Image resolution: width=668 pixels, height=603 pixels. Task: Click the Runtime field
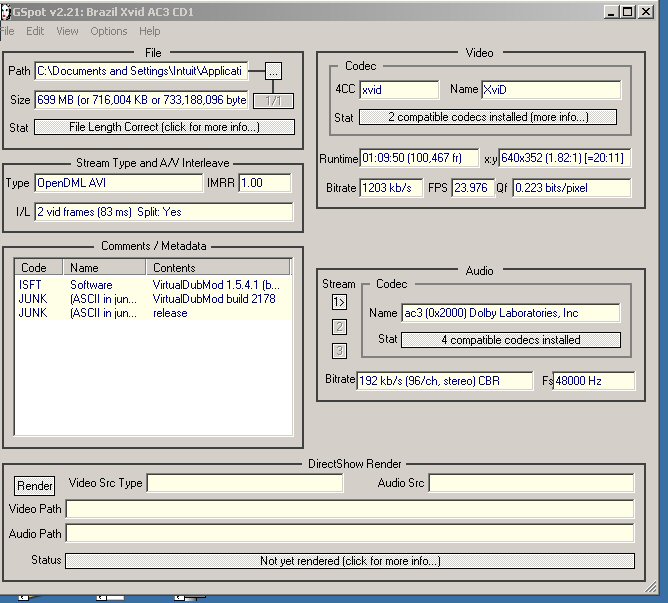coord(419,158)
